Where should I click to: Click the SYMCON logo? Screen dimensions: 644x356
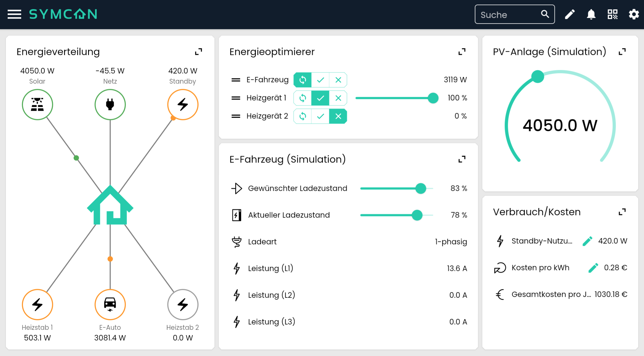(x=63, y=14)
